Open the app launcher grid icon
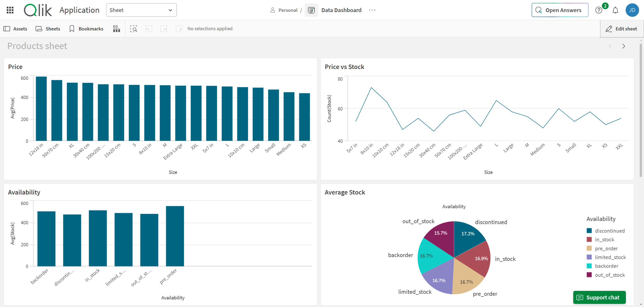644x307 pixels. [10, 10]
